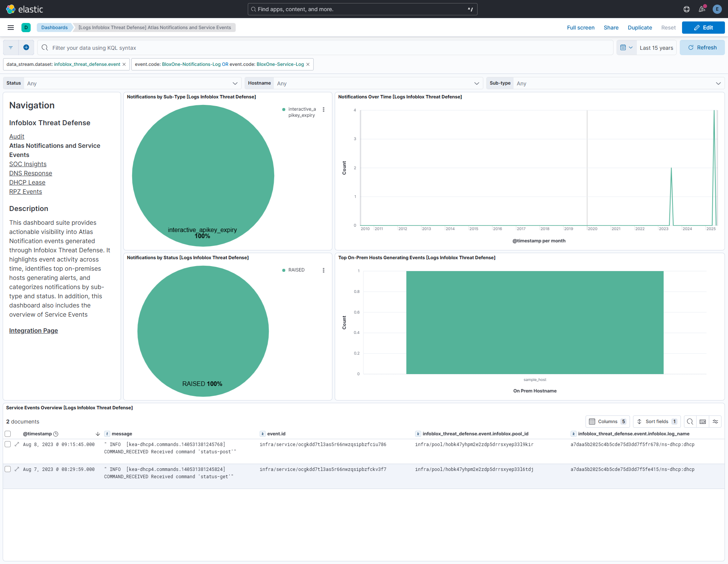Focus the KQL filter query input

click(x=326, y=47)
